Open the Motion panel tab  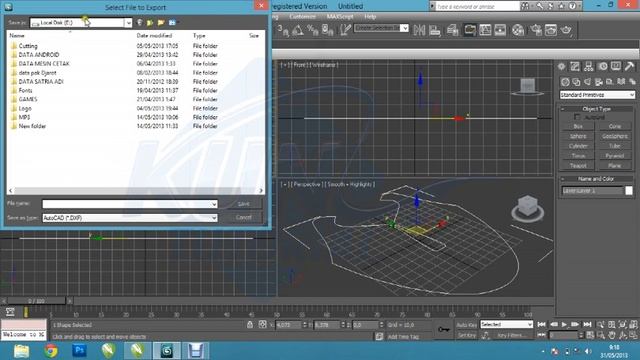[602, 67]
